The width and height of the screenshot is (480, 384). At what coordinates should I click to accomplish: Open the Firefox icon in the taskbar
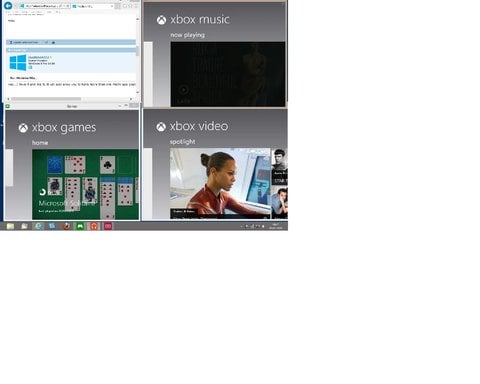(66, 226)
